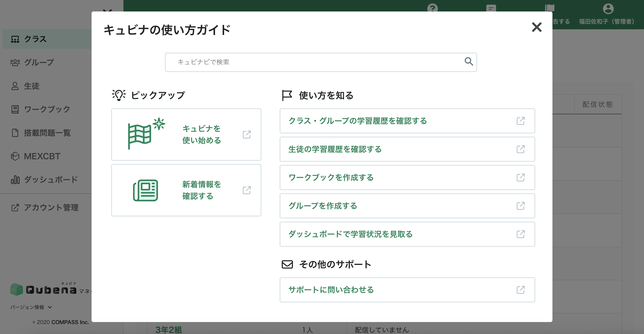Open サポートに問い合わせる link
This screenshot has height=334, width=644.
tap(407, 290)
